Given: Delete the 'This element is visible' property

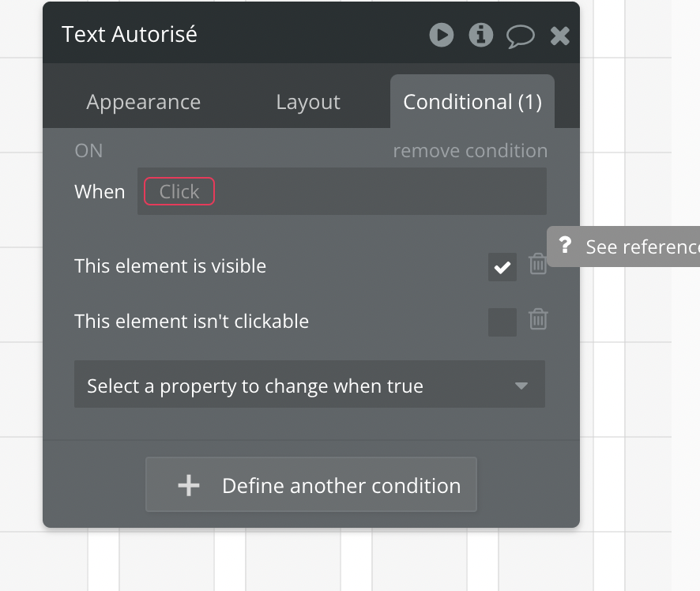Looking at the screenshot, I should (537, 264).
